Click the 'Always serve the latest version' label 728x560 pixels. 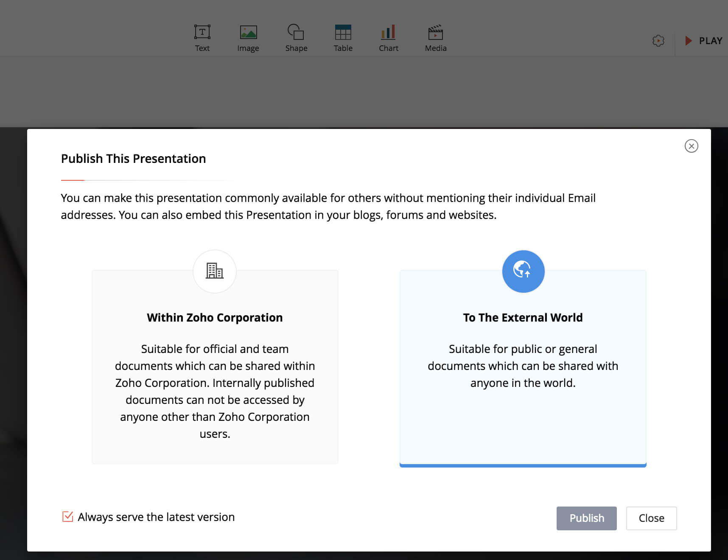(x=156, y=517)
